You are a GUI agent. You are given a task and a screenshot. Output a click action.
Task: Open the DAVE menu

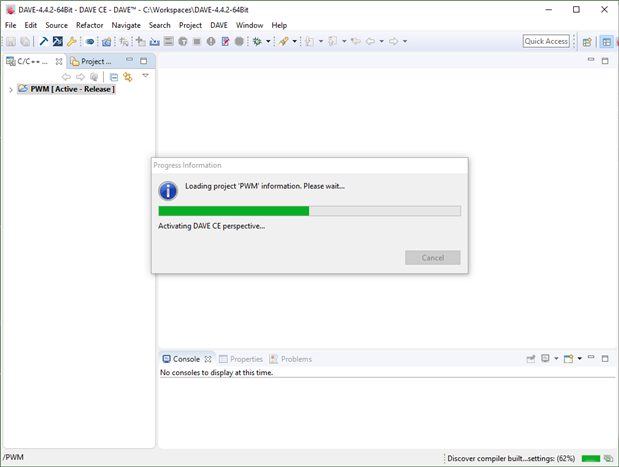219,25
